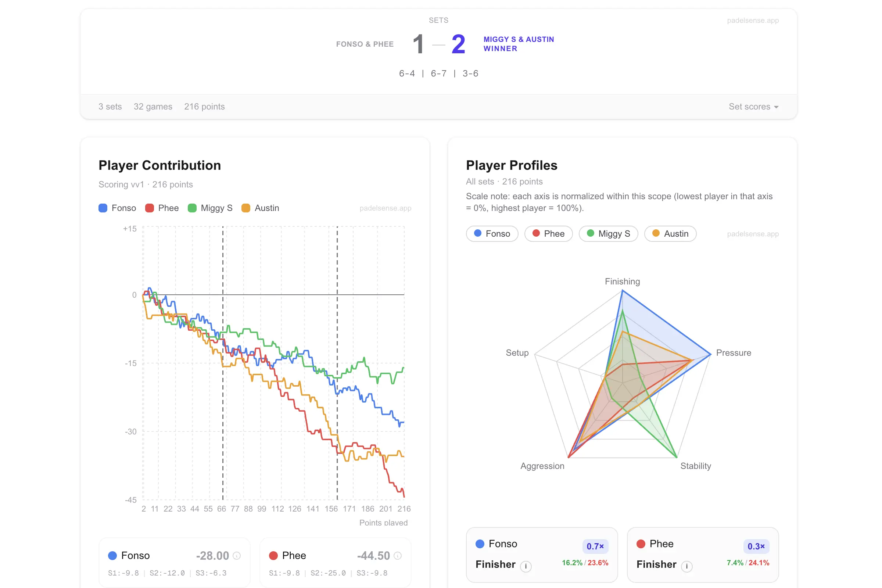This screenshot has height=588, width=882.
Task: Click Phee's 7.4% / 24.1% stat
Action: [748, 563]
